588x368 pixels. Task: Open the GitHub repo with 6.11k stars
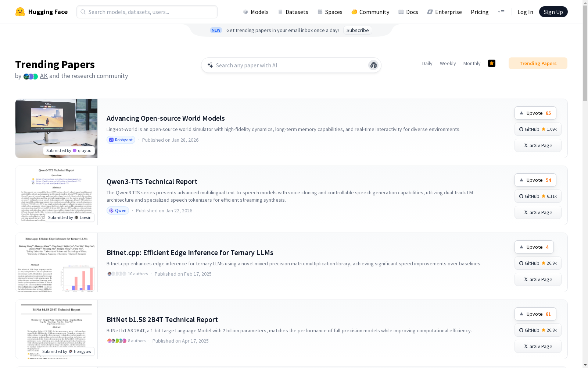coord(538,196)
